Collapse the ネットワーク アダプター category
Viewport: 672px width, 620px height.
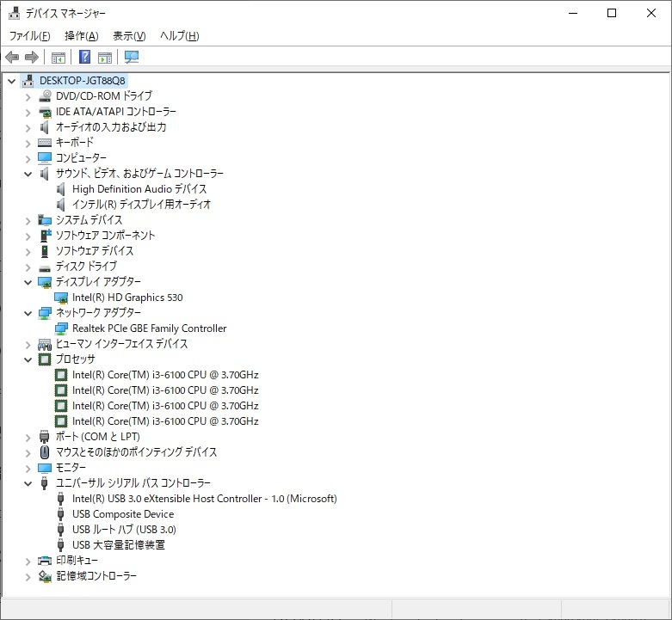28,313
